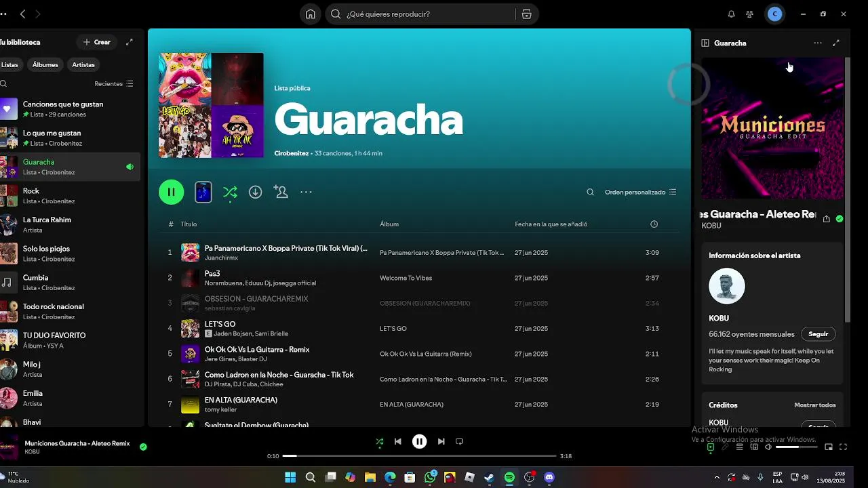Open the Crear menu in library
The image size is (868, 488).
96,42
